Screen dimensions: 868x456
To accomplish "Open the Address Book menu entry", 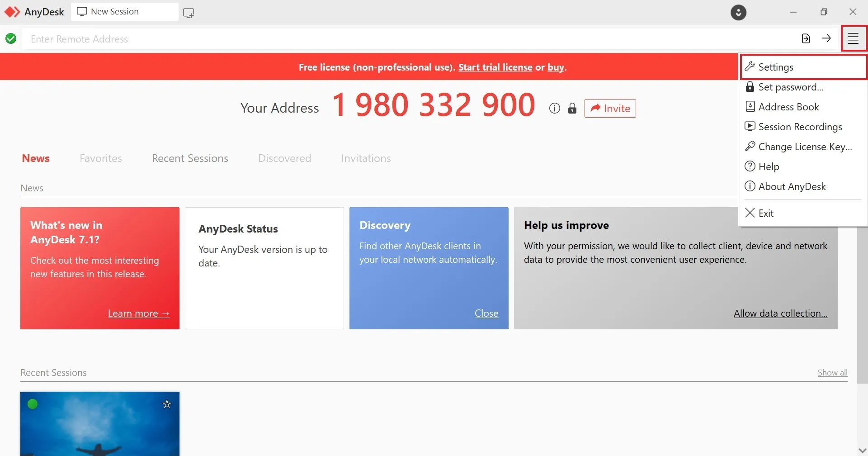I will point(788,107).
